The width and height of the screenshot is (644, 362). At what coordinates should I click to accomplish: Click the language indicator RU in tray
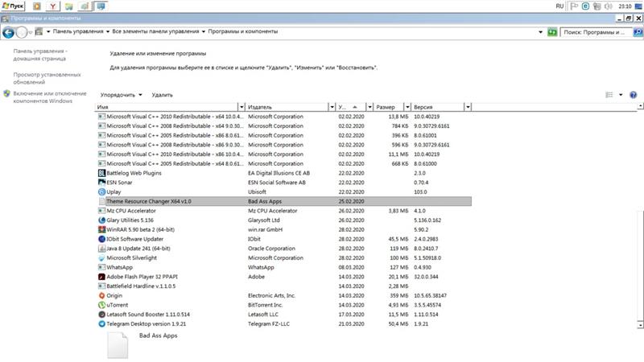tap(559, 6)
